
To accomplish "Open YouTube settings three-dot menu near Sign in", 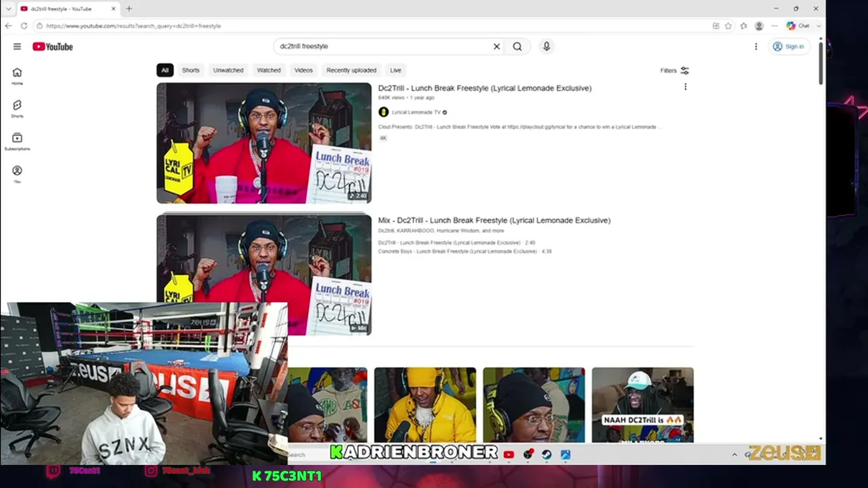I will [756, 46].
